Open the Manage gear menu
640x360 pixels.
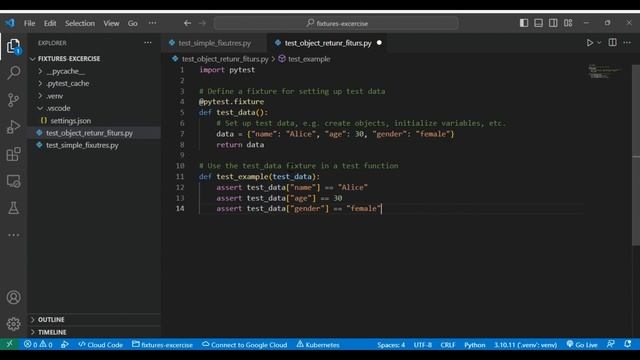click(x=13, y=324)
